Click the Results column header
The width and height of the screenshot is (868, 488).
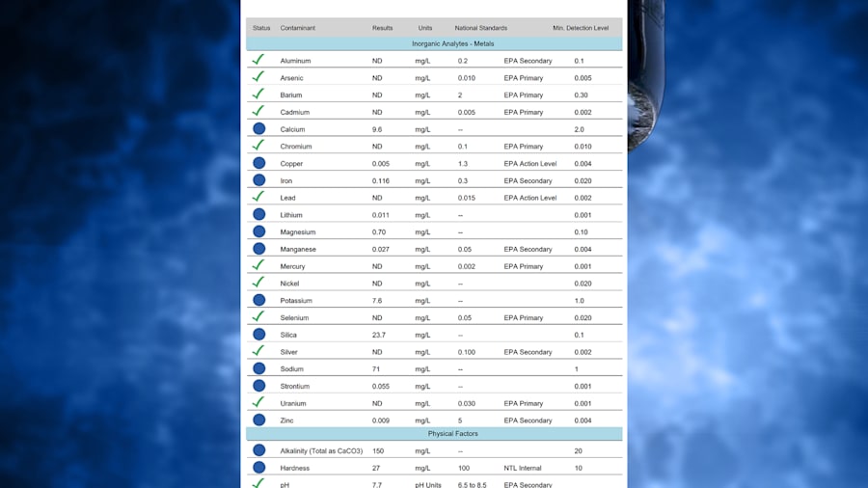[383, 28]
